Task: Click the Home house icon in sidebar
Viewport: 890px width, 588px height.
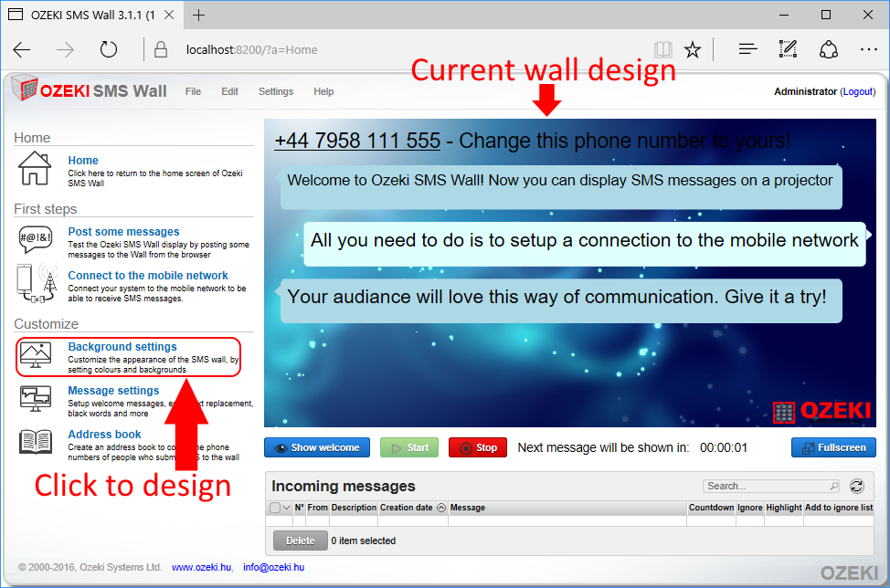Action: pyautogui.click(x=35, y=168)
